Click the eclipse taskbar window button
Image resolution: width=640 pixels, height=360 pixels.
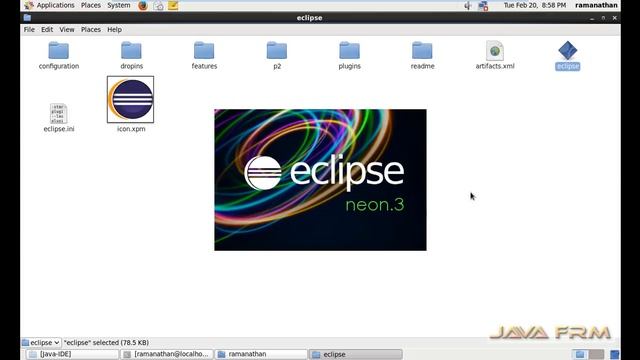pos(356,354)
